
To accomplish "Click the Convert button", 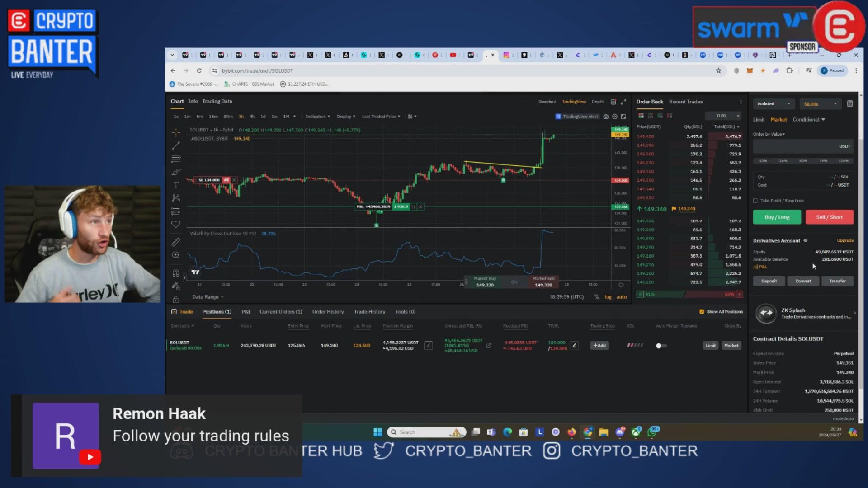I will click(803, 281).
